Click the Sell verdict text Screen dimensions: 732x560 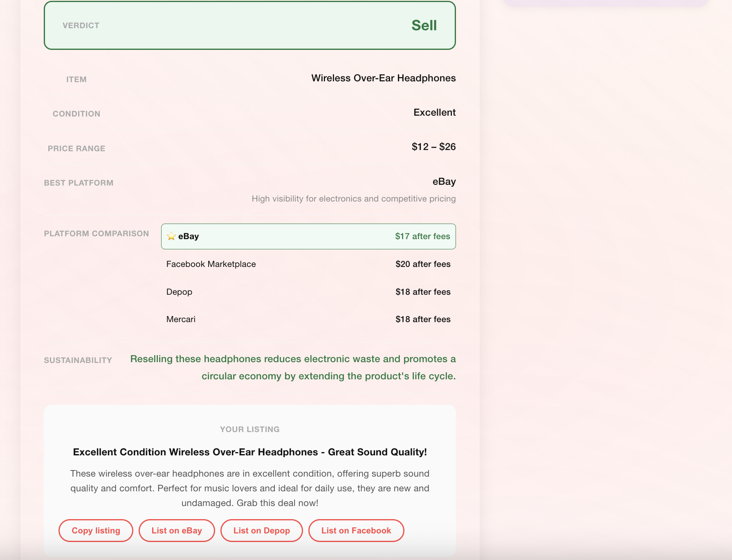(424, 25)
